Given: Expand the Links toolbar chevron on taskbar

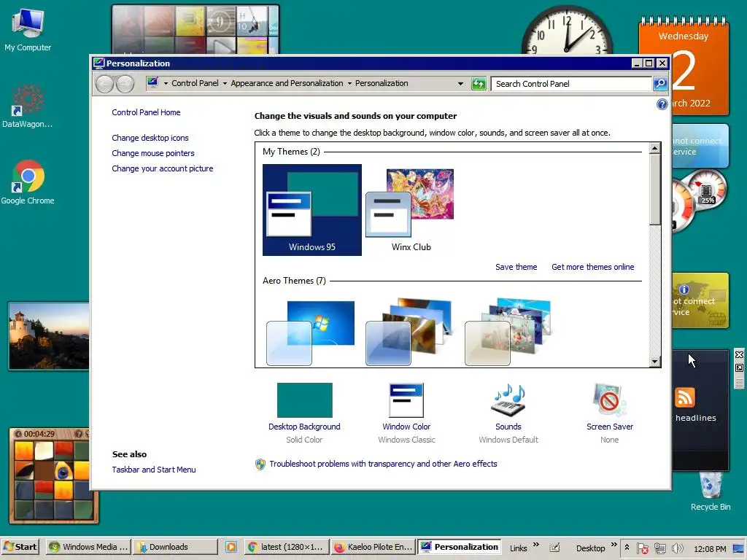Looking at the screenshot, I should (536, 545).
